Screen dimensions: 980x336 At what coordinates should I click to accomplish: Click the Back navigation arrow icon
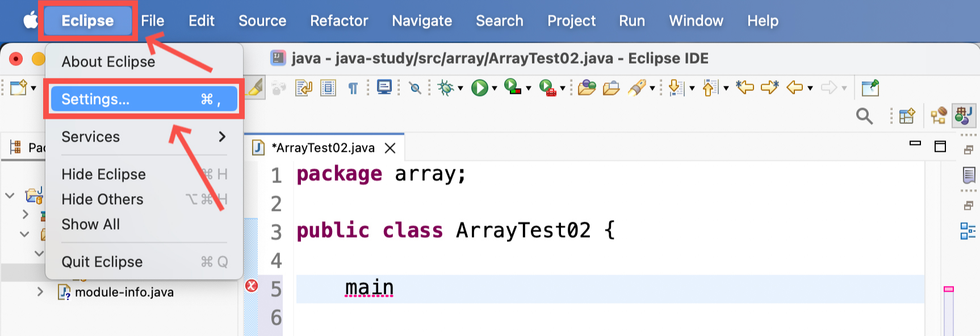pos(795,88)
